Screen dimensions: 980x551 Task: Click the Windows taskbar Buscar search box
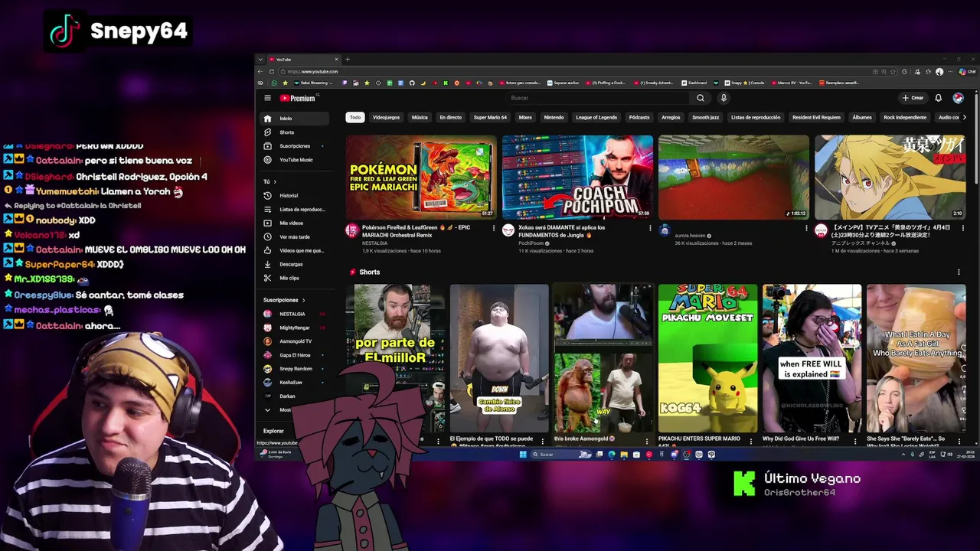pos(553,455)
